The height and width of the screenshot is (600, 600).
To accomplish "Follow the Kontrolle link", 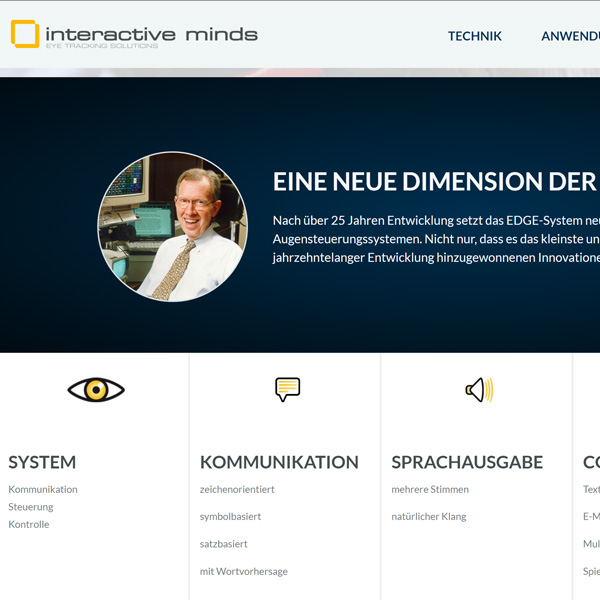I will 29,524.
